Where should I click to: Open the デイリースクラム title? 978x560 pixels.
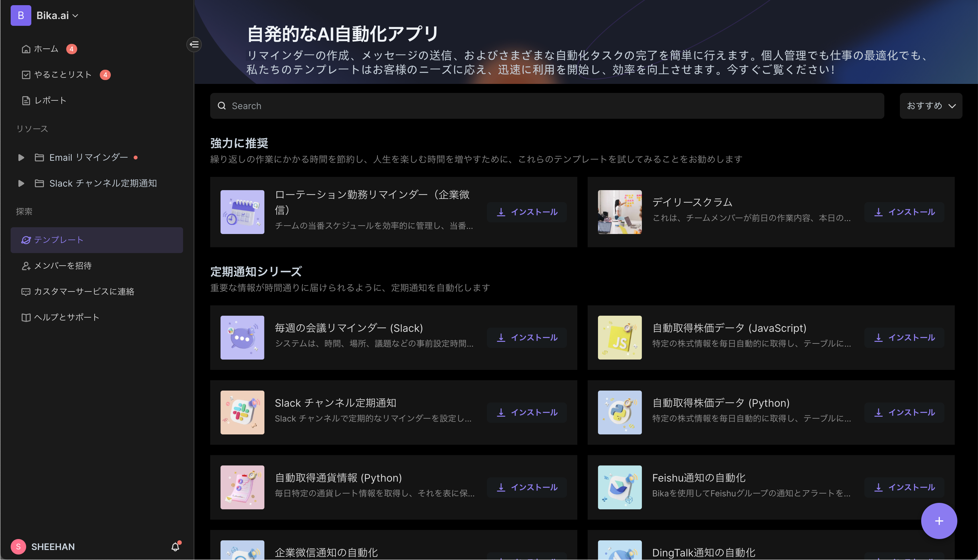click(x=692, y=202)
